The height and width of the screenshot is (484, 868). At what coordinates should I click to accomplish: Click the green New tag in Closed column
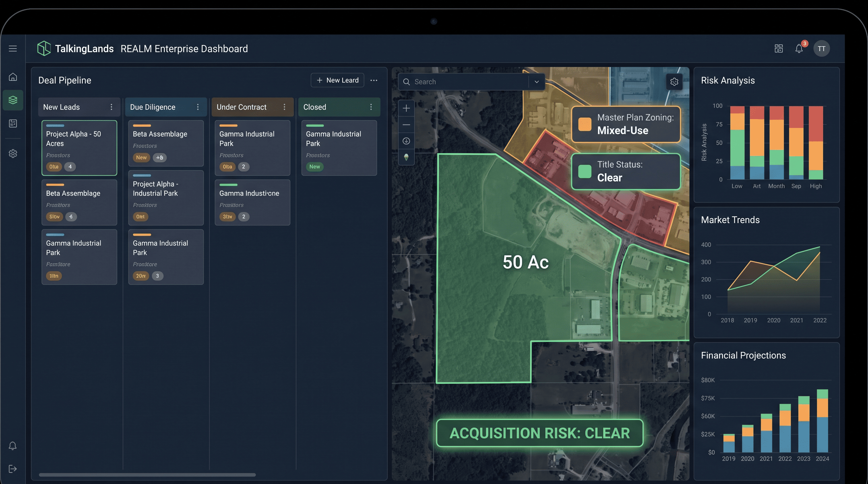click(x=315, y=167)
